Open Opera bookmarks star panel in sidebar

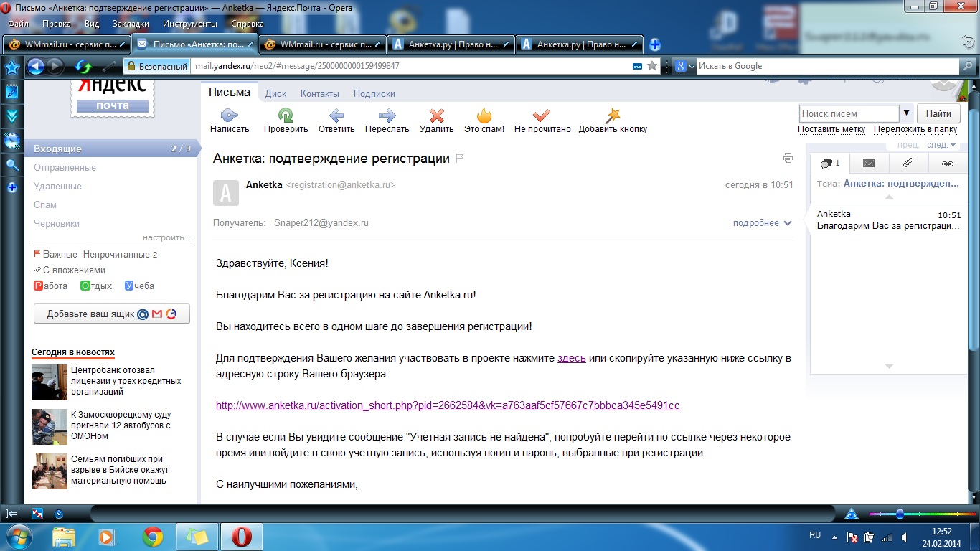(12, 68)
